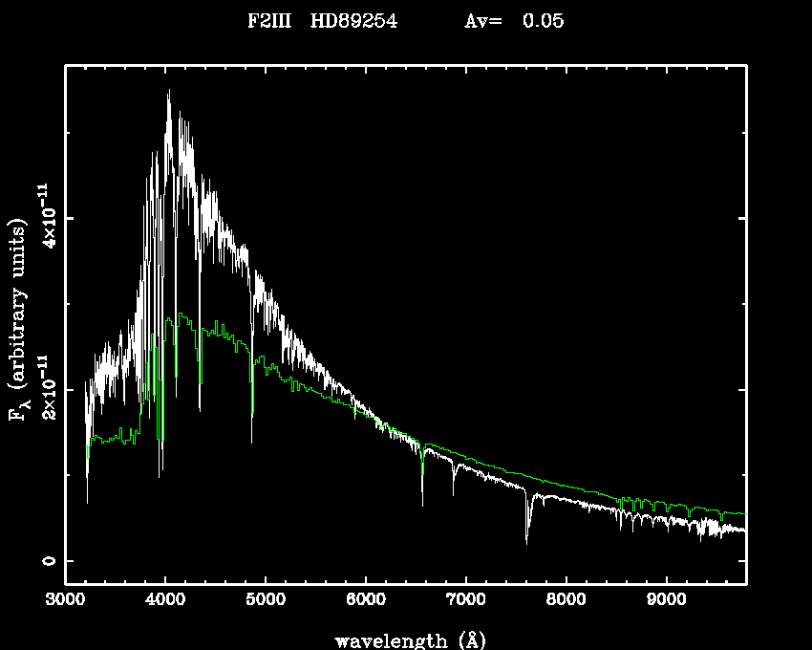812x650 pixels.
Task: Click the 3000 tick label on x-axis
Action: 66,600
